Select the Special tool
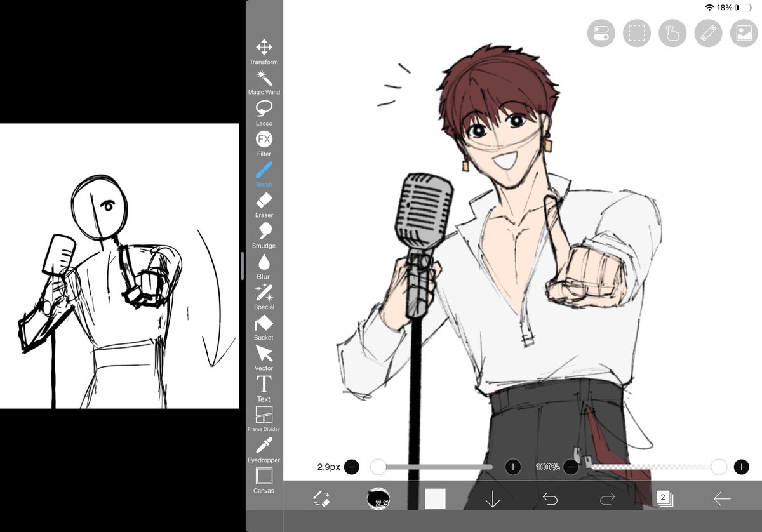This screenshot has height=532, width=762. tap(264, 297)
